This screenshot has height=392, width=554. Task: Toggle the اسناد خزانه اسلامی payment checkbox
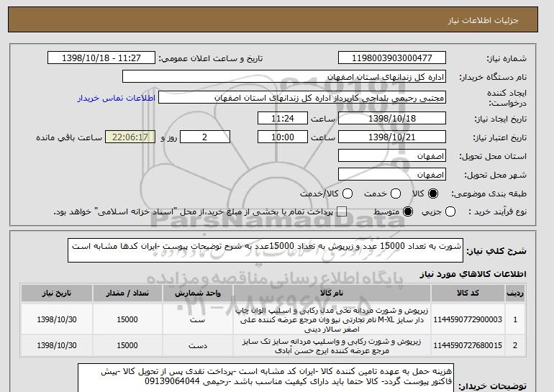(x=341, y=212)
